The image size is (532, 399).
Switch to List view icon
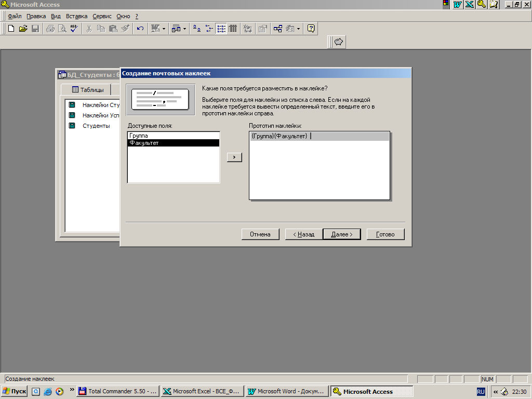pos(221,29)
